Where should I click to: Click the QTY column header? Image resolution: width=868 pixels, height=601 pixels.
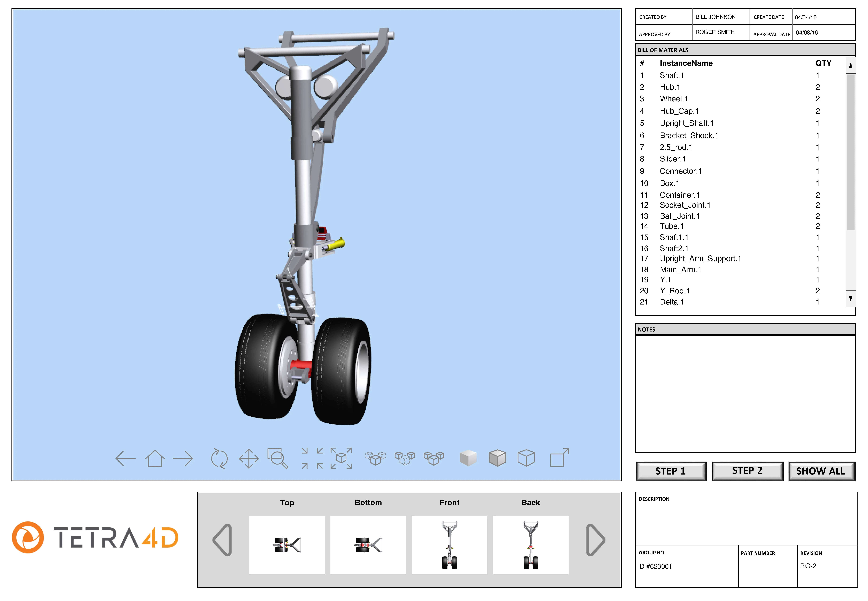823,63
